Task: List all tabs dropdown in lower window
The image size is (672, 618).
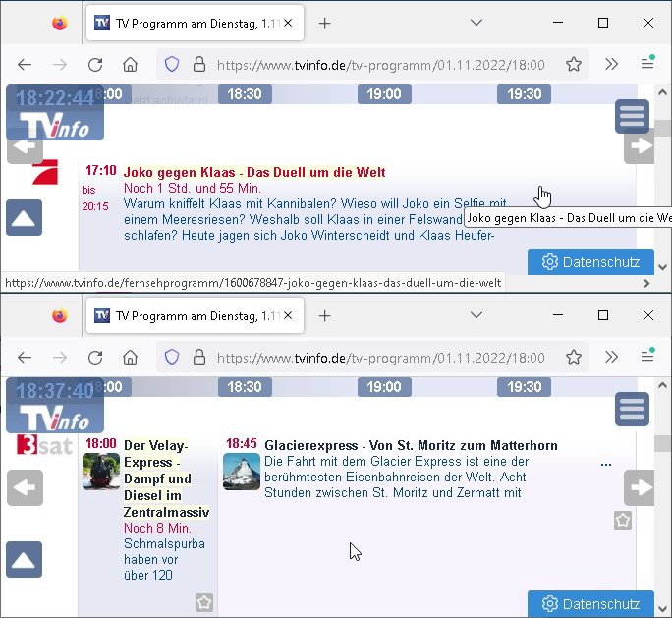Action: pyautogui.click(x=476, y=315)
